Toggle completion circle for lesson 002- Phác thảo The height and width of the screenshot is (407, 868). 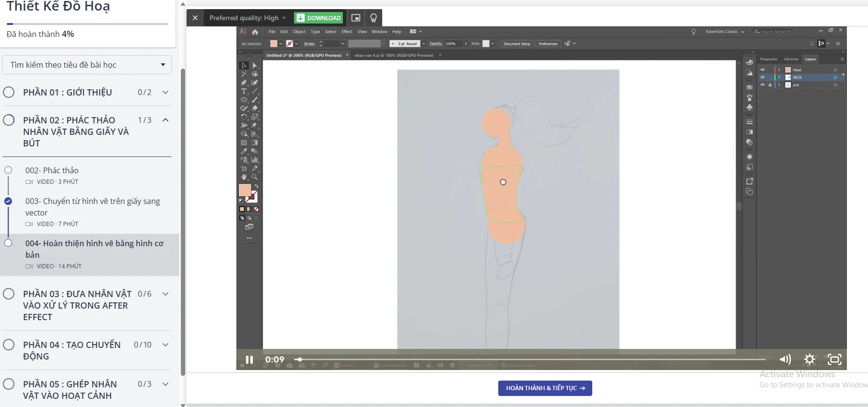8,170
